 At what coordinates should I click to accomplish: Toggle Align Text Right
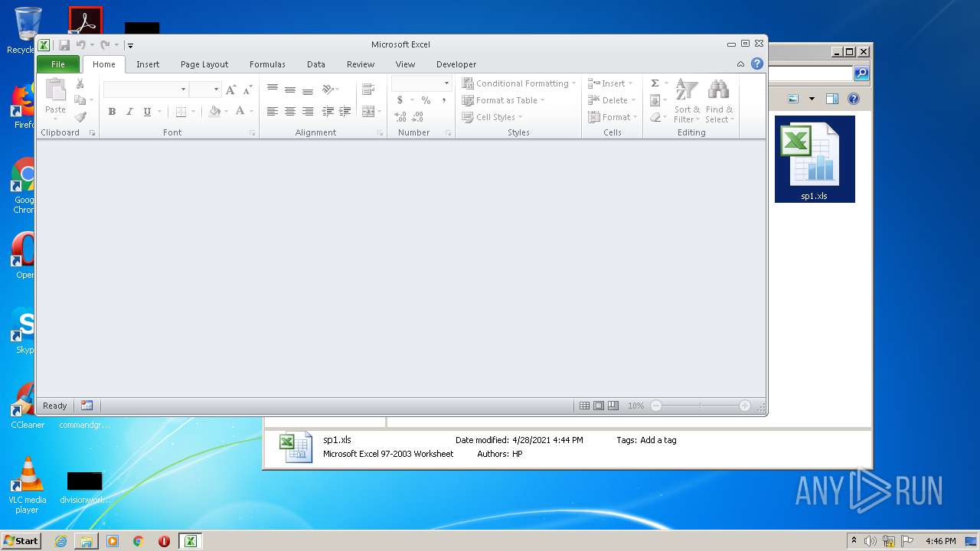308,112
